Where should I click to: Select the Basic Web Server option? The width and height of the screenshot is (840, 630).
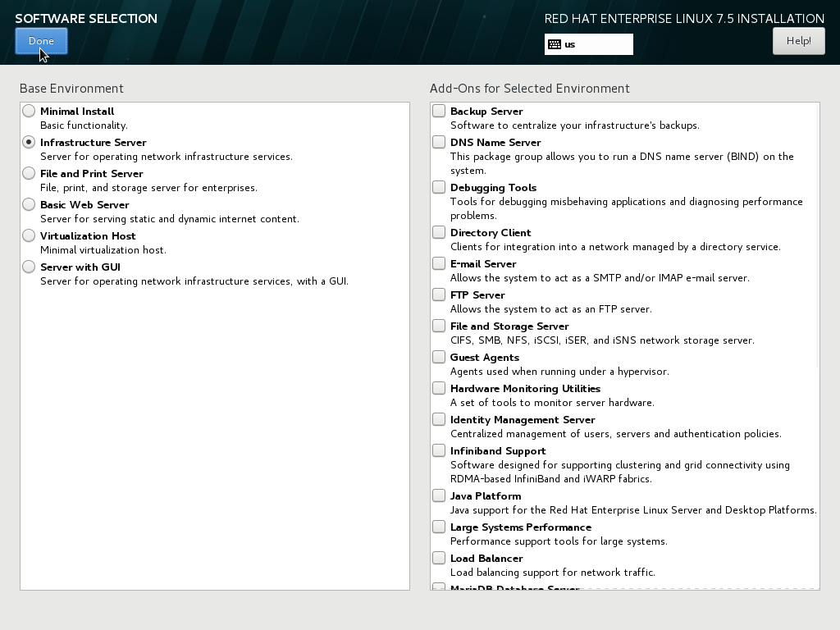pos(29,204)
